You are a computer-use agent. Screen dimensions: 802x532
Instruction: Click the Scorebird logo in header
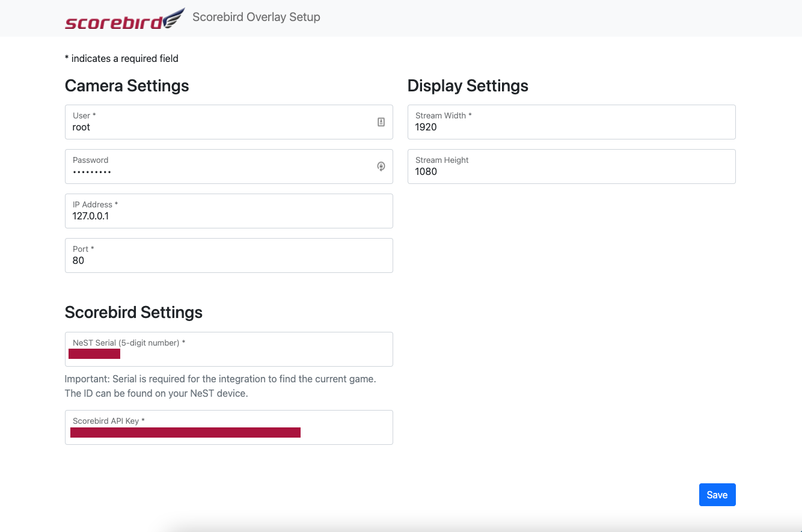124,19
